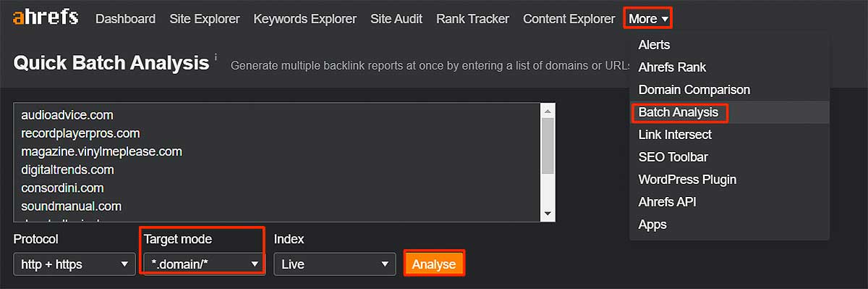868x289 pixels.
Task: Open the Protocol dropdown
Action: (74, 264)
